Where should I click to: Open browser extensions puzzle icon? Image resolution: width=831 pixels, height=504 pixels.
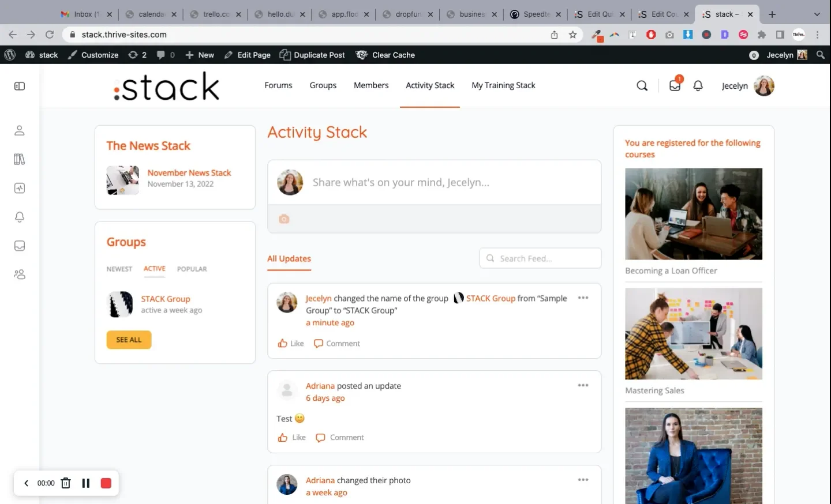tap(762, 35)
